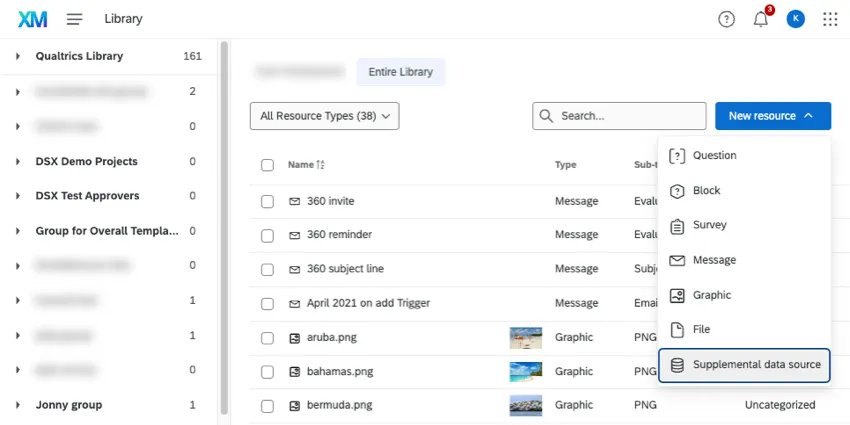Image resolution: width=850 pixels, height=425 pixels.
Task: Click the XM logo icon
Action: pyautogui.click(x=33, y=19)
